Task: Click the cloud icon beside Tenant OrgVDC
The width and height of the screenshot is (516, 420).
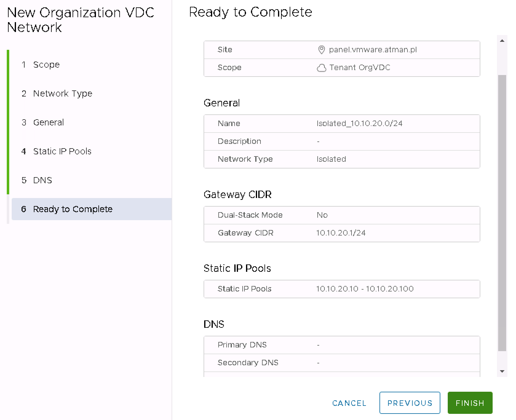Action: 321,68
